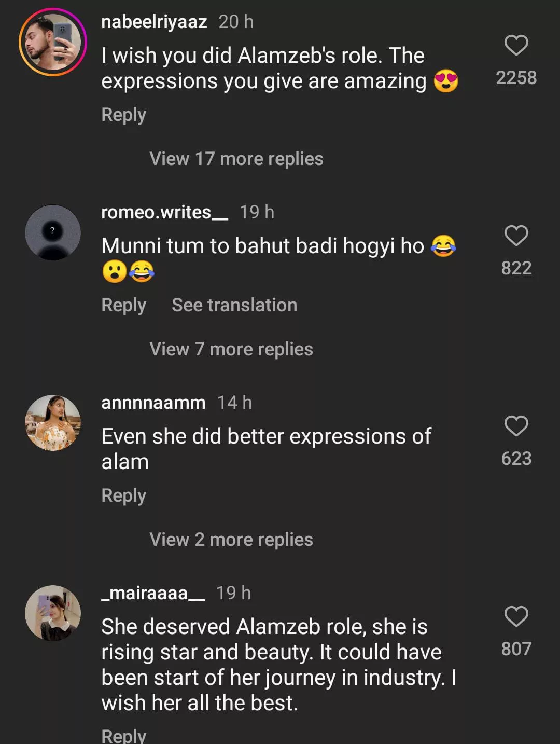Reply to _mairaaaa__'s comment

click(123, 736)
